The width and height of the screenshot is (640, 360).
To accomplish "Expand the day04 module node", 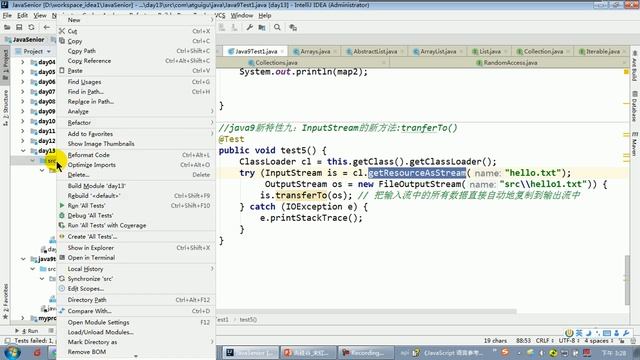I will coord(23,62).
